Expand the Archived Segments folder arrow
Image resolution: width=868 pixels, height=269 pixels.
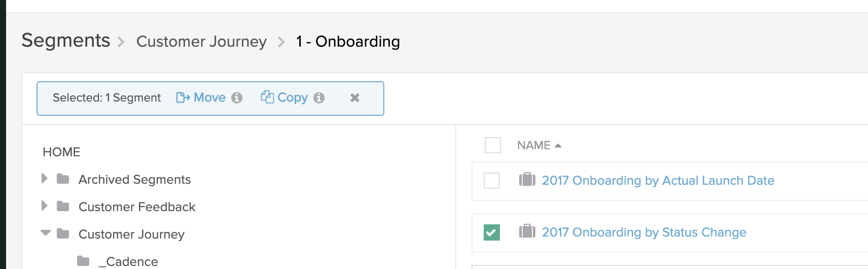(x=45, y=178)
